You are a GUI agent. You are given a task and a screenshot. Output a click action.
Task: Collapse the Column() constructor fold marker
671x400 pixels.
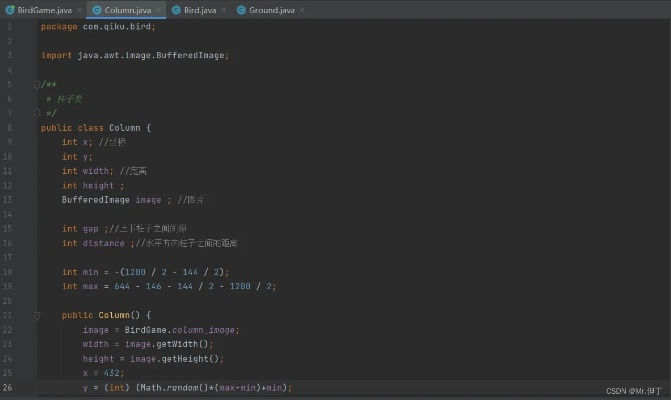coord(37,315)
